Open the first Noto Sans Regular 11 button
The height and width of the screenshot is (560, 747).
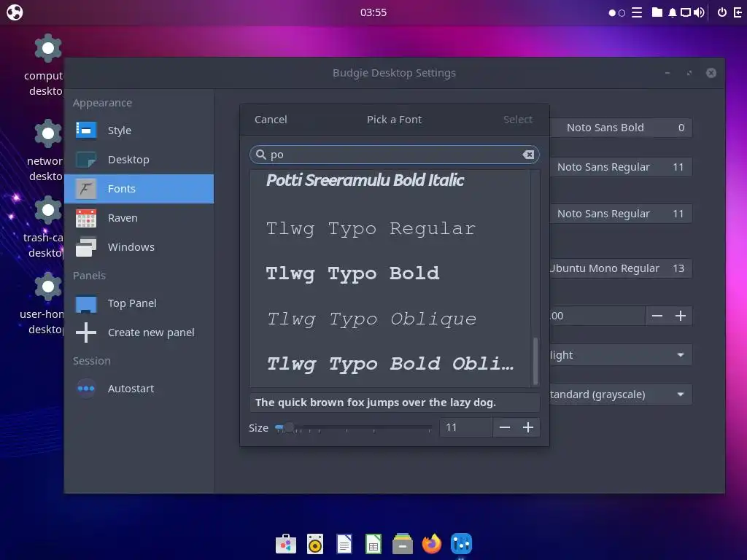[621, 167]
